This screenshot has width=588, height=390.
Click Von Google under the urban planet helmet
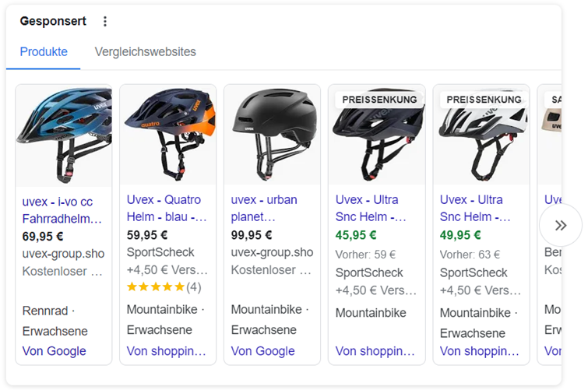click(263, 351)
